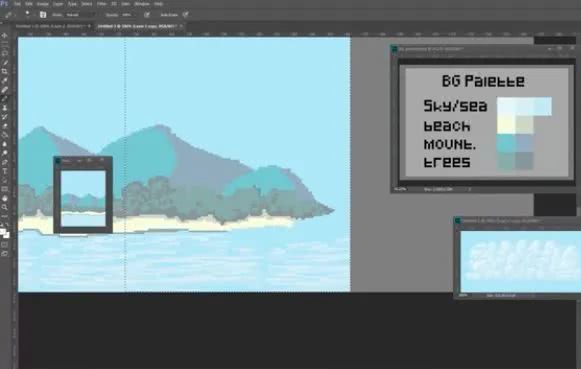The width and height of the screenshot is (581, 369).
Task: Click the darker beige beach swatch
Action: click(x=524, y=124)
